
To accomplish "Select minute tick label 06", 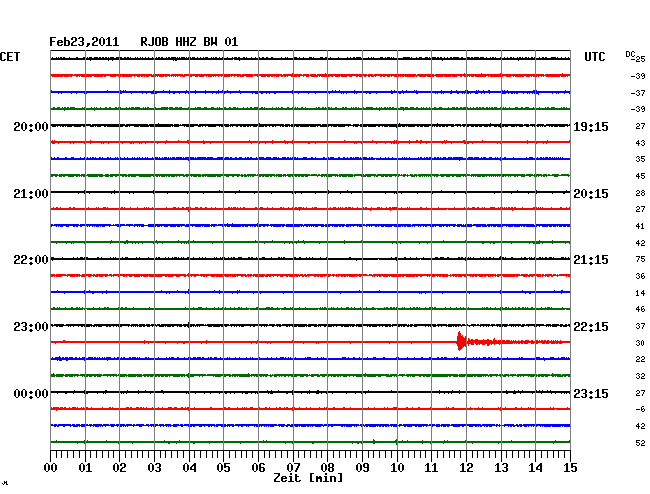I will (x=258, y=467).
